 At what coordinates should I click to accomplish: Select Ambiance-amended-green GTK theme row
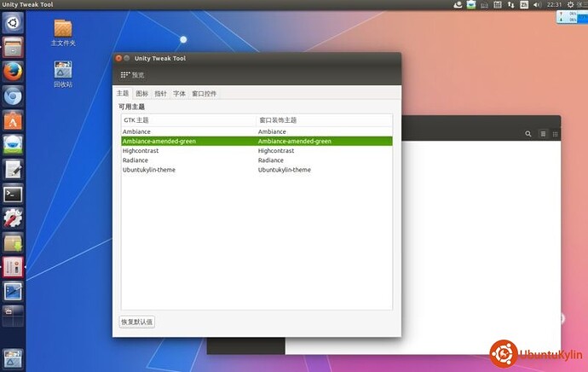point(159,141)
